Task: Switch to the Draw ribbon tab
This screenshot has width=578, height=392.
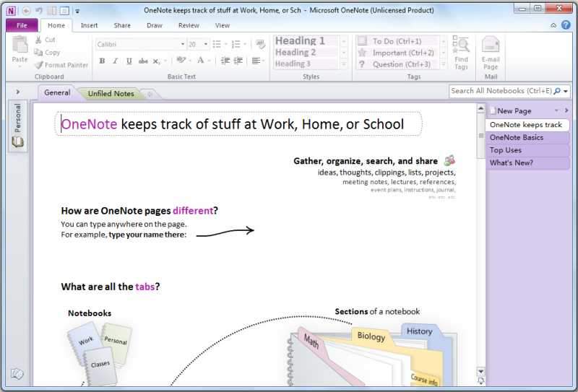Action: click(155, 25)
